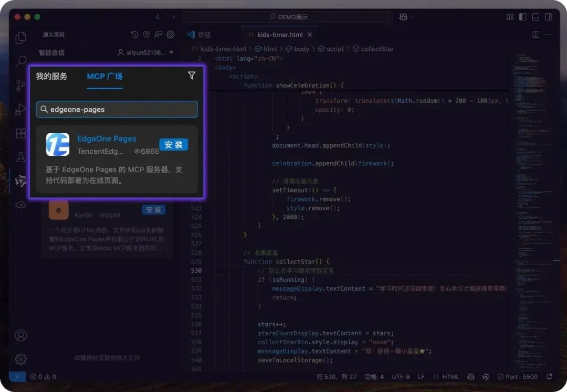567x392 pixels.
Task: Open the Search magnifier in activity bar
Action: 20,61
